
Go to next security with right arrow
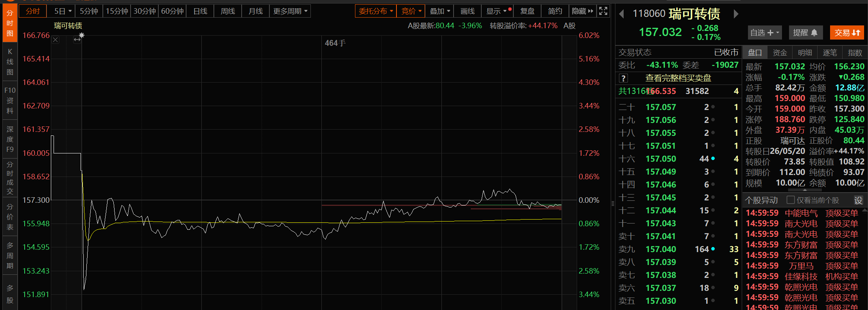[x=736, y=14]
